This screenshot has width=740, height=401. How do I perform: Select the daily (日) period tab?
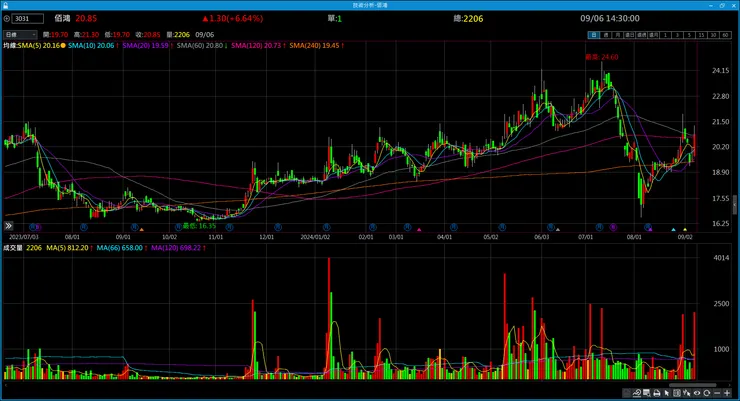pyautogui.click(x=594, y=35)
